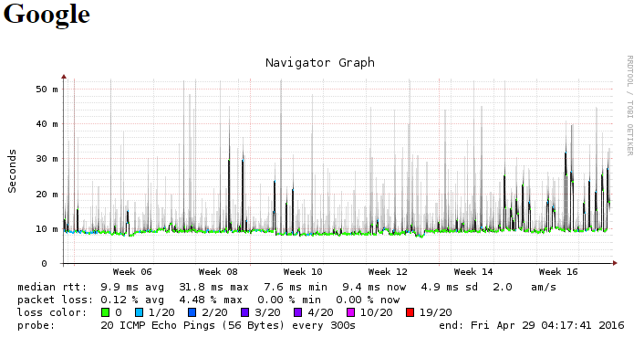Viewport: 644px width, 337px height.
Task: Click the 7.6 ms min rtt value
Action: (296, 287)
